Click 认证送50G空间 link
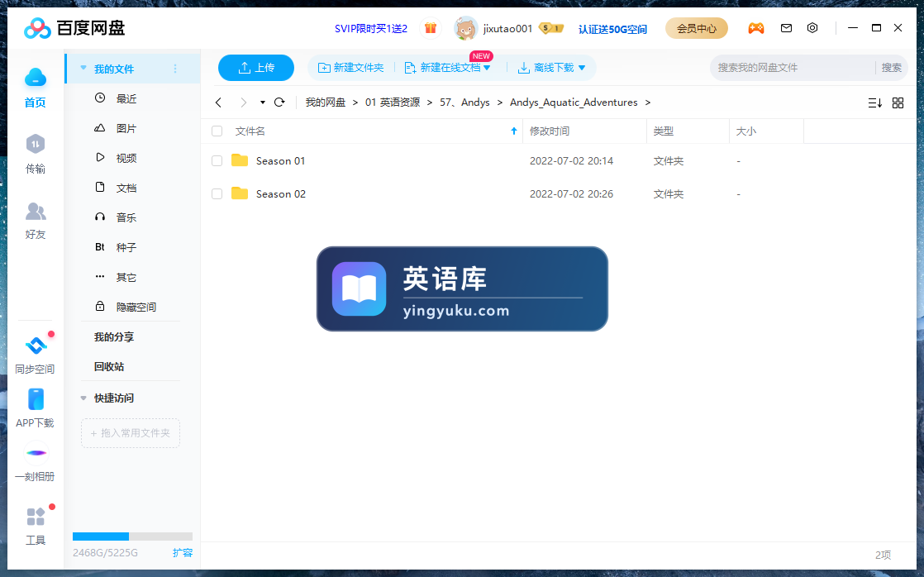924x577 pixels. coord(612,29)
